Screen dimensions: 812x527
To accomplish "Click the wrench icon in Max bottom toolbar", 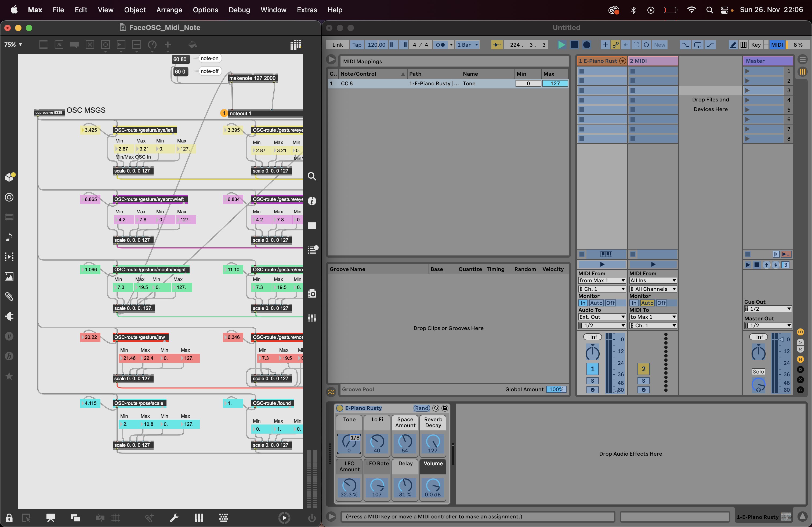I will pos(174,518).
